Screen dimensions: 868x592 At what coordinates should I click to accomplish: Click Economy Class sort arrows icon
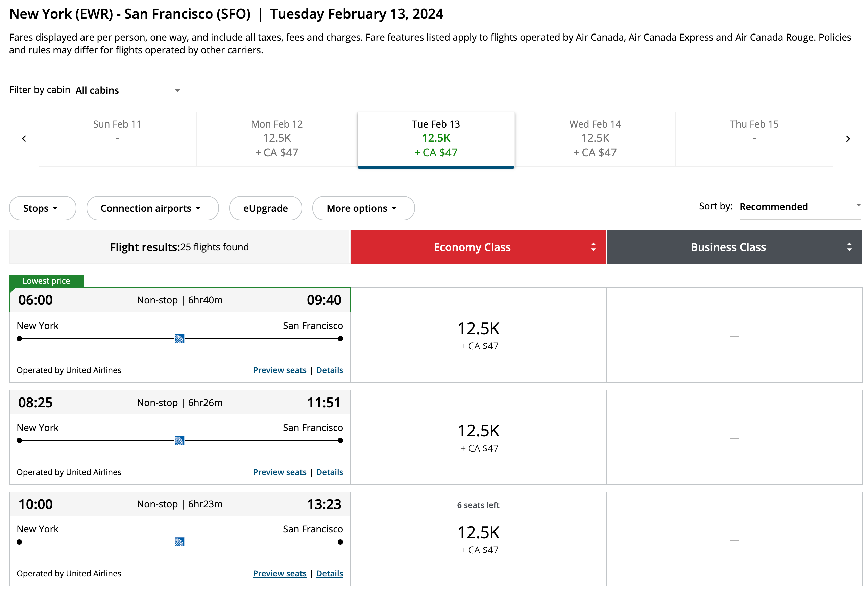pos(593,247)
